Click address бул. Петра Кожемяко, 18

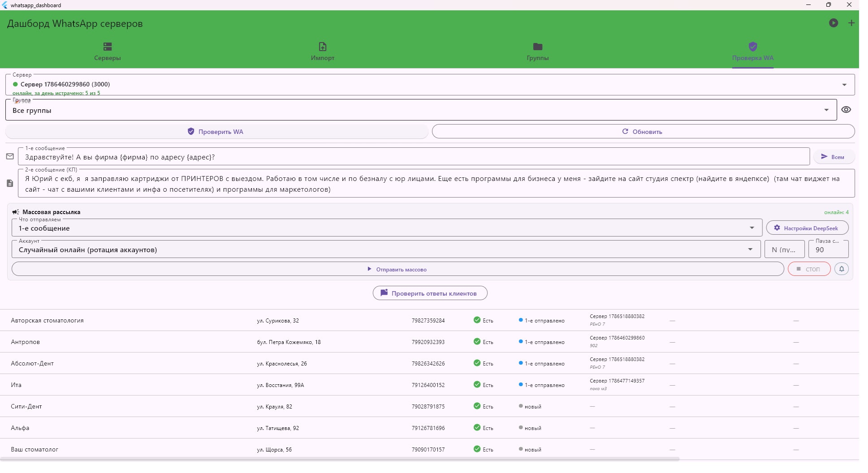(x=289, y=342)
